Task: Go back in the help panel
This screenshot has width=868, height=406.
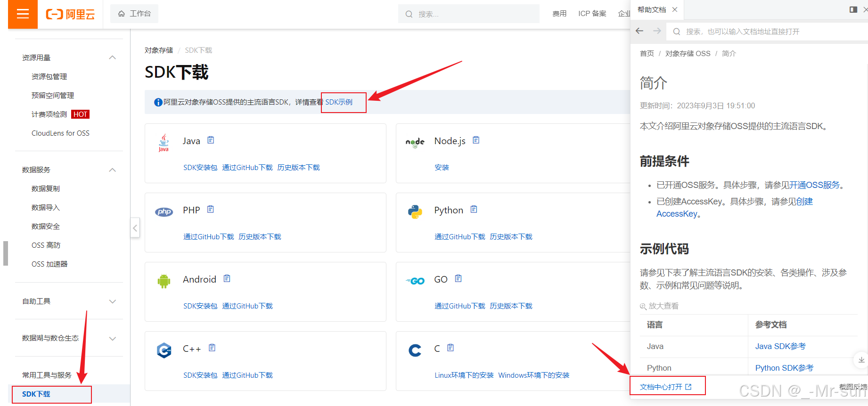Action: [x=639, y=31]
